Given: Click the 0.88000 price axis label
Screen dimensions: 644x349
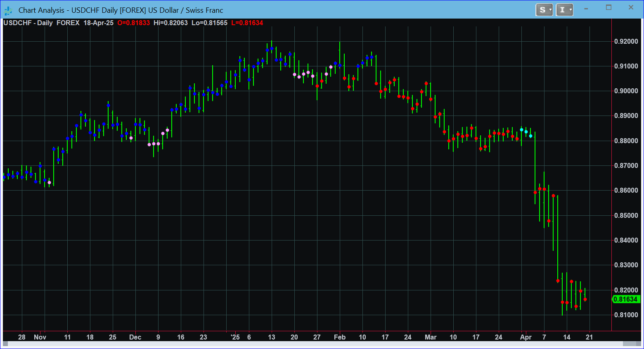Looking at the screenshot, I should click(626, 141).
